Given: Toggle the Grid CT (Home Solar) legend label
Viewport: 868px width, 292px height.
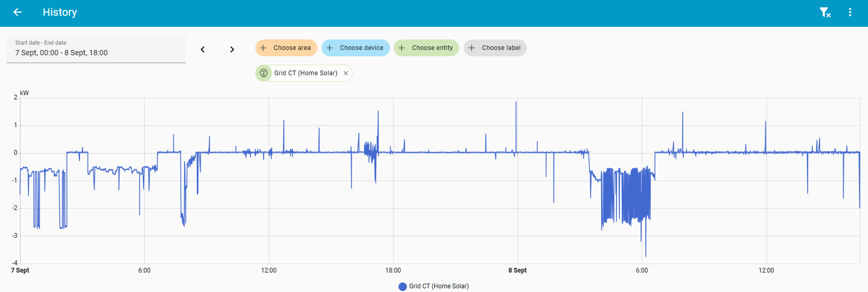Looking at the screenshot, I should 438,286.
